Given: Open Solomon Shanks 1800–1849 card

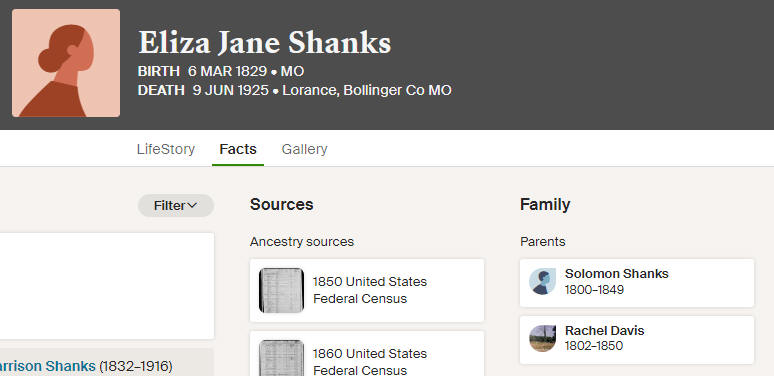Looking at the screenshot, I should (637, 283).
